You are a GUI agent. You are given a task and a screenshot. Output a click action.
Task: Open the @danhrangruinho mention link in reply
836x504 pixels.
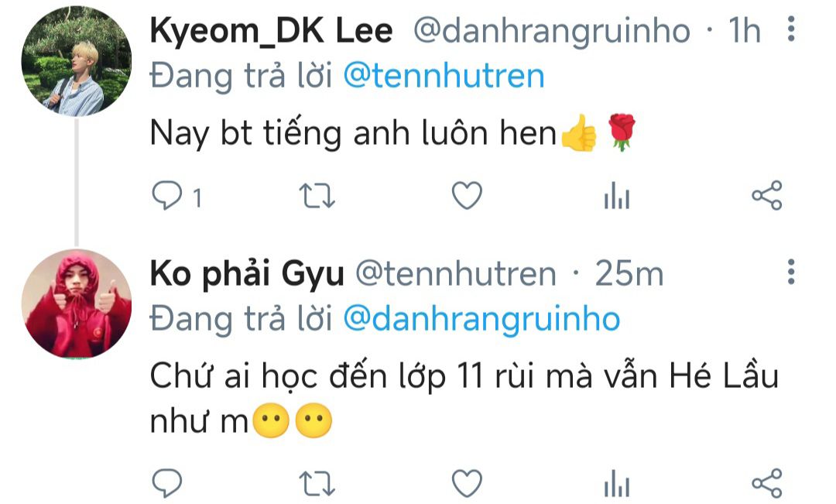point(481,320)
